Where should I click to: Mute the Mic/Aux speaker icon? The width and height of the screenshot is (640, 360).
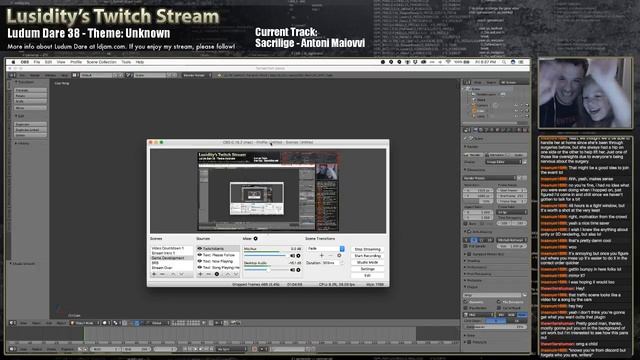click(293, 256)
